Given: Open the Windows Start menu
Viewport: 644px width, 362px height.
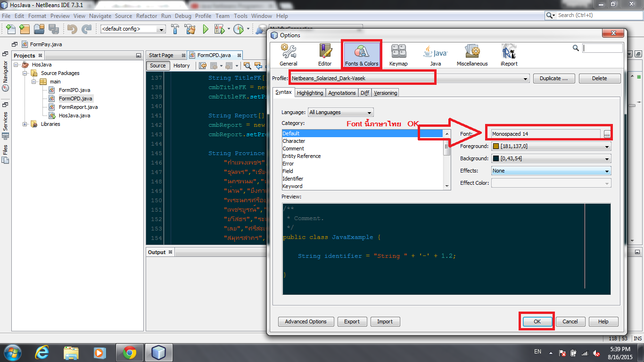Looking at the screenshot, I should (12, 353).
